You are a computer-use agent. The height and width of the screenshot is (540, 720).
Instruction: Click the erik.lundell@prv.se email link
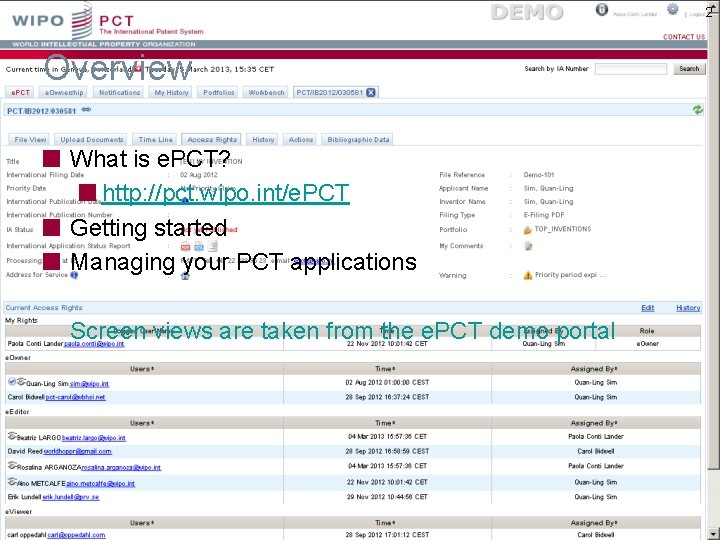tap(71, 497)
